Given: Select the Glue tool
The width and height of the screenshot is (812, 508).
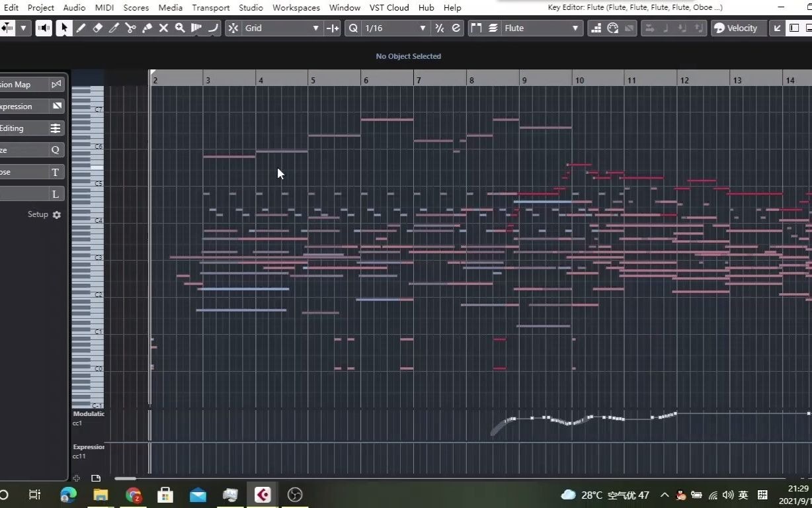Looking at the screenshot, I should tap(147, 28).
